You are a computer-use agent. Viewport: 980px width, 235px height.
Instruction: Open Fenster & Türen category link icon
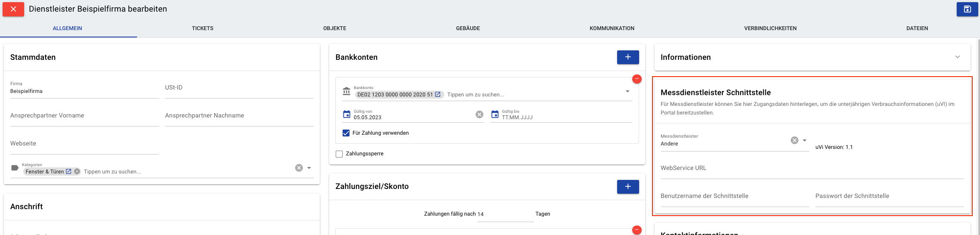[69, 171]
